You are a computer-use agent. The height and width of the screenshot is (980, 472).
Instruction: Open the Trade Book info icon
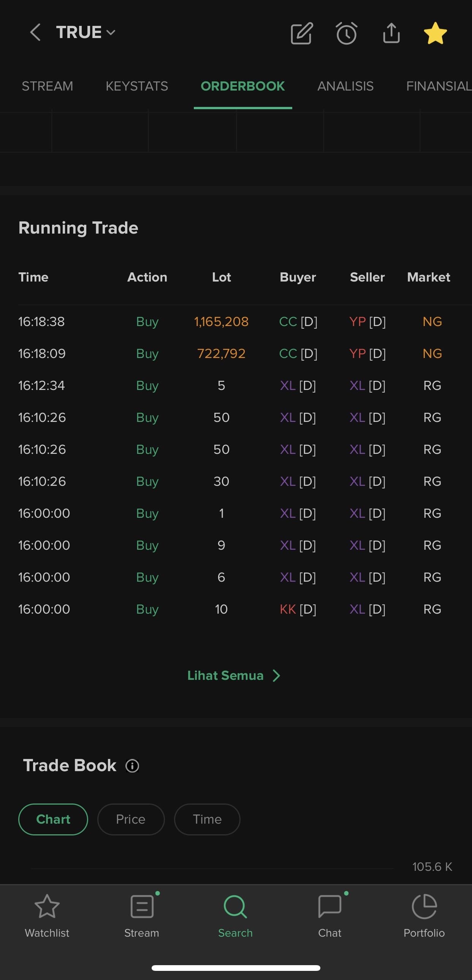132,766
